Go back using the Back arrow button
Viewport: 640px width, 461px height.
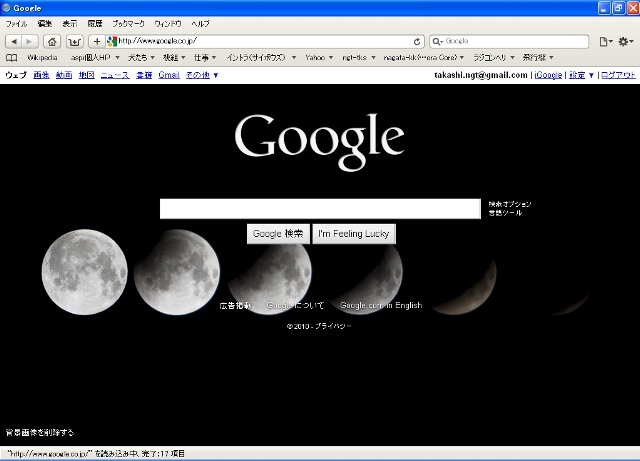point(13,41)
